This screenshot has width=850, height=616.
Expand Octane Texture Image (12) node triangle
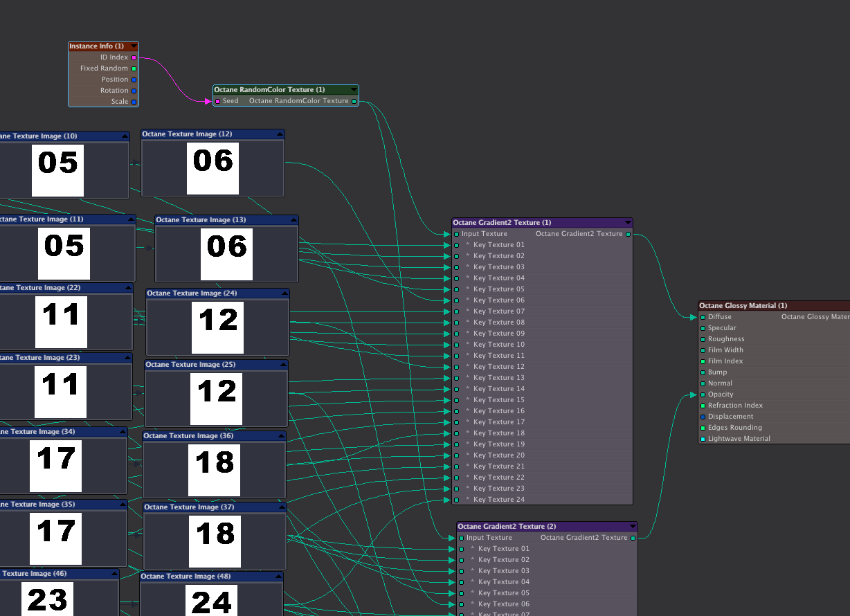(x=280, y=134)
